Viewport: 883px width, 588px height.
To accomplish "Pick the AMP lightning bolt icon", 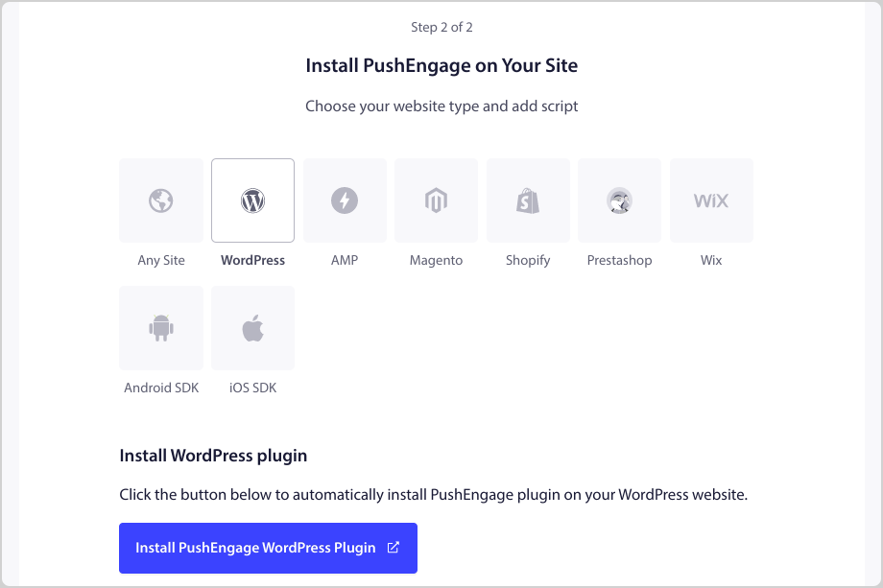I will (x=345, y=200).
